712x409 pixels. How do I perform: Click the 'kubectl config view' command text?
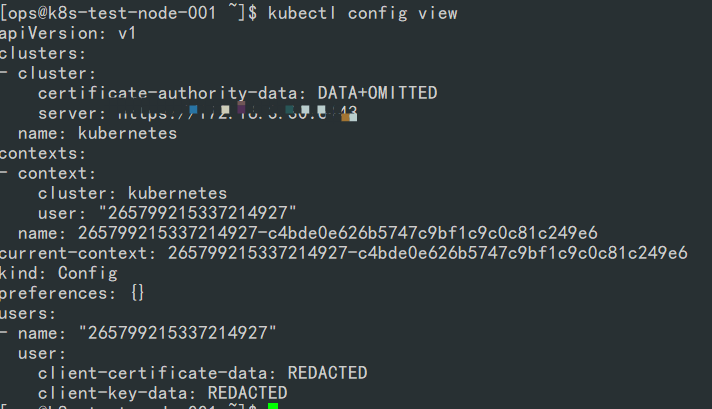(x=362, y=13)
